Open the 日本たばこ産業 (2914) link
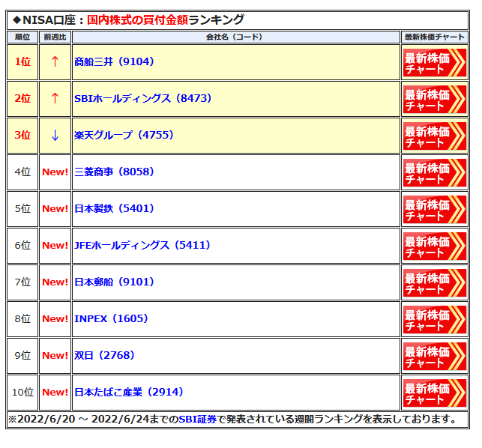The width and height of the screenshot is (482, 448). pos(129,393)
